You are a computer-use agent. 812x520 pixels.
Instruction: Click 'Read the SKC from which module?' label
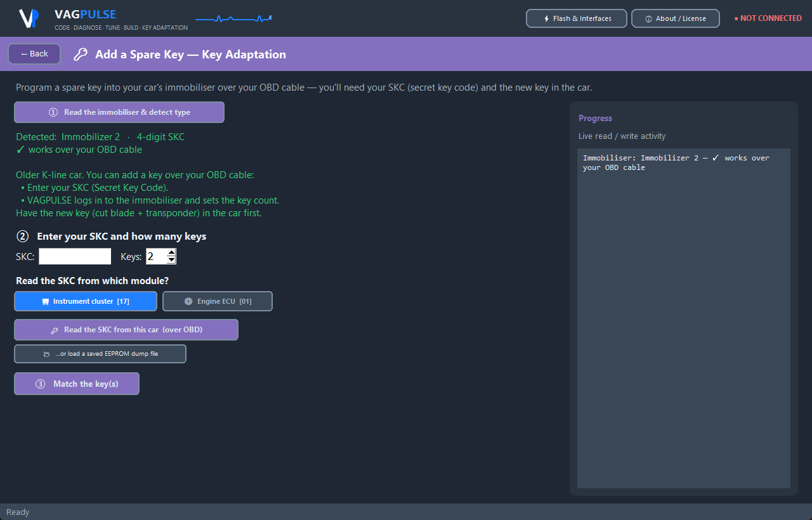click(92, 281)
